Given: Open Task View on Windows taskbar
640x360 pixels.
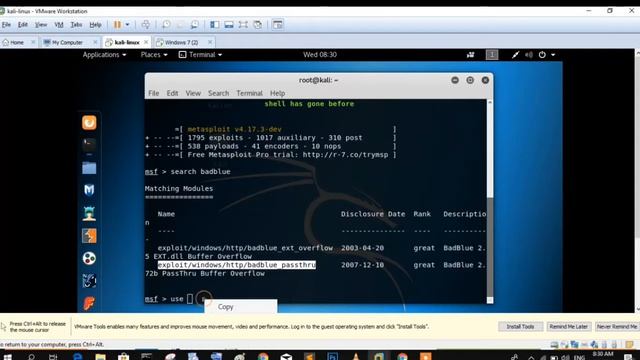Looking at the screenshot, I should tap(53, 356).
